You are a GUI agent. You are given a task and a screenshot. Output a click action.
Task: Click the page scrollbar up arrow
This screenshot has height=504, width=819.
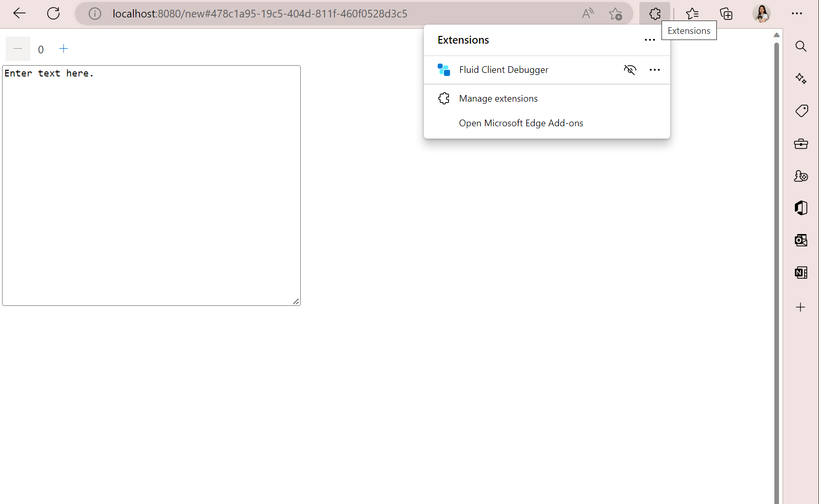776,35
